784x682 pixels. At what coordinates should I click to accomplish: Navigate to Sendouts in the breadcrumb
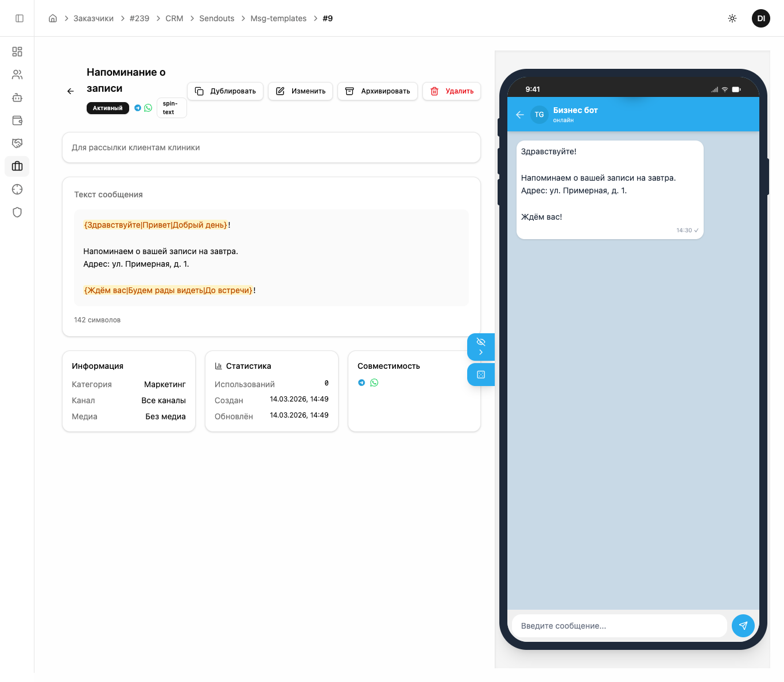click(216, 18)
